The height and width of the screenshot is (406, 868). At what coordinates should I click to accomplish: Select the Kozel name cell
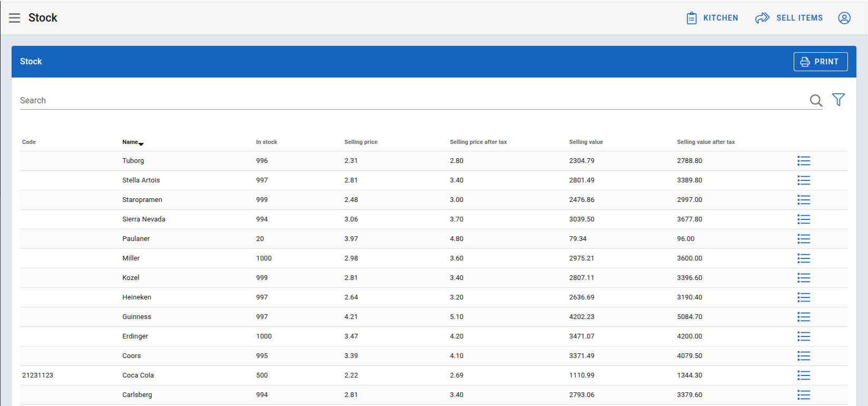pyautogui.click(x=131, y=278)
